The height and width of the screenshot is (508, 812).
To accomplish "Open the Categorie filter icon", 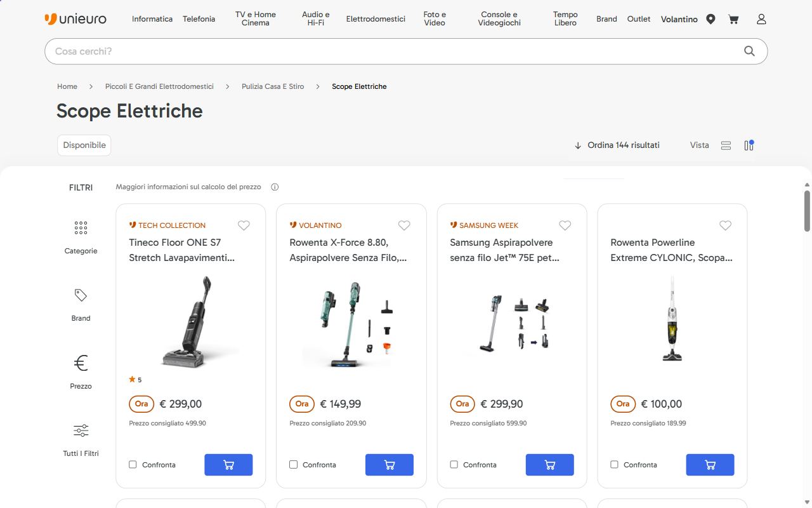I will point(81,228).
